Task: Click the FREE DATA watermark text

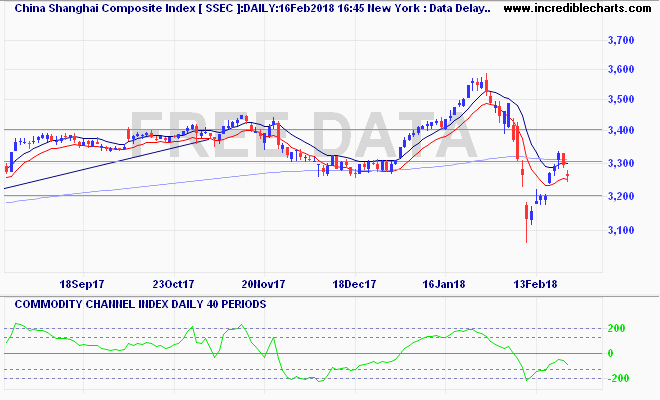Action: (x=300, y=135)
